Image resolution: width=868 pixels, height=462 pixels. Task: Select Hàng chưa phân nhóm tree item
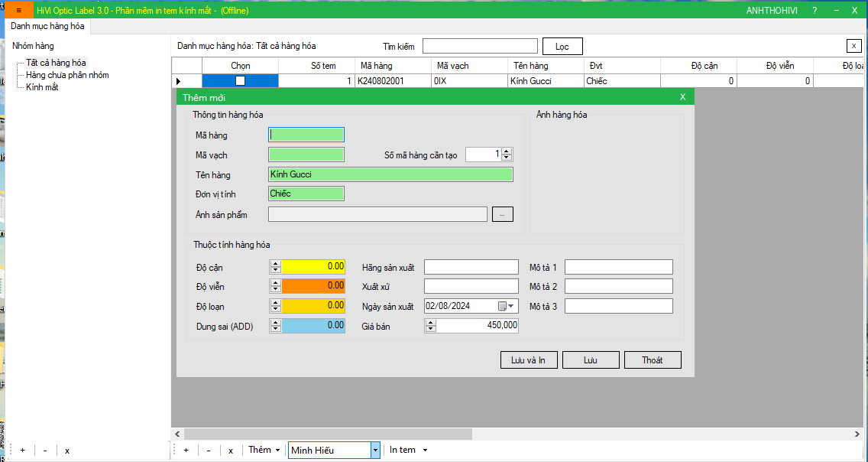pyautogui.click(x=67, y=75)
